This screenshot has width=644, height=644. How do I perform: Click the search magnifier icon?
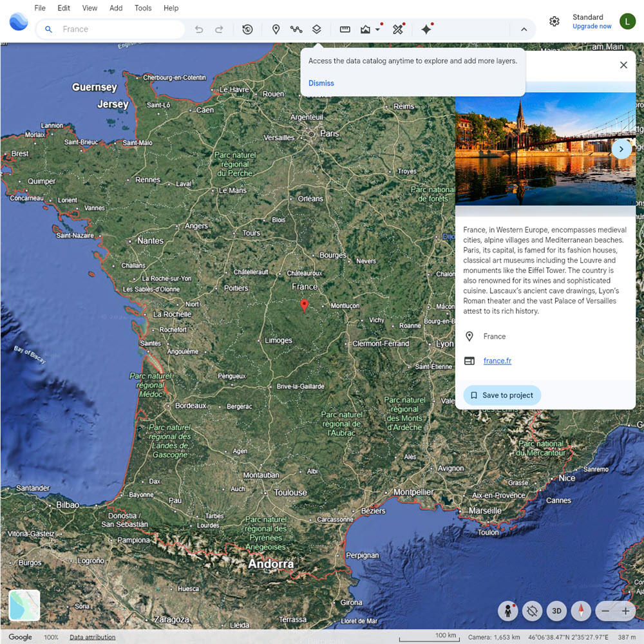[x=48, y=29]
